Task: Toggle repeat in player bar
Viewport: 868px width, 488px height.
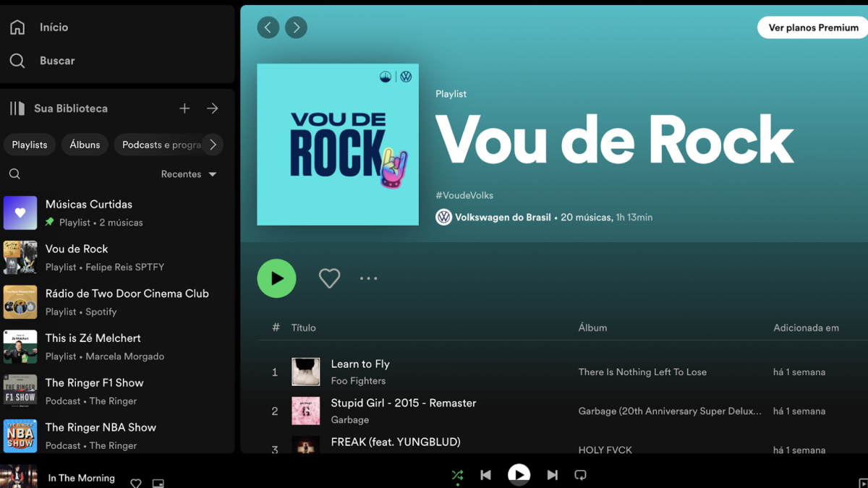Action: [x=580, y=475]
